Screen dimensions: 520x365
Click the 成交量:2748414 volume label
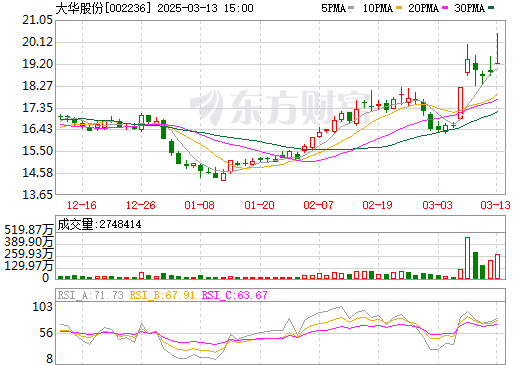tap(99, 224)
